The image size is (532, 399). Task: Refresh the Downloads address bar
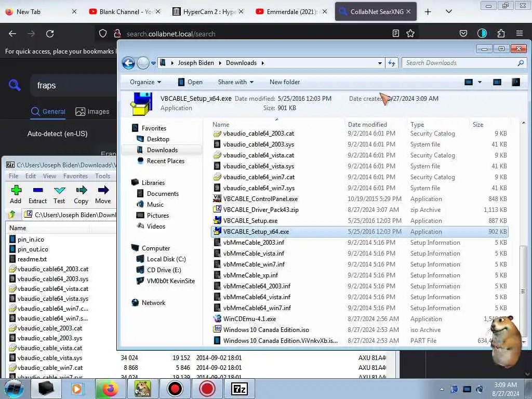point(392,63)
